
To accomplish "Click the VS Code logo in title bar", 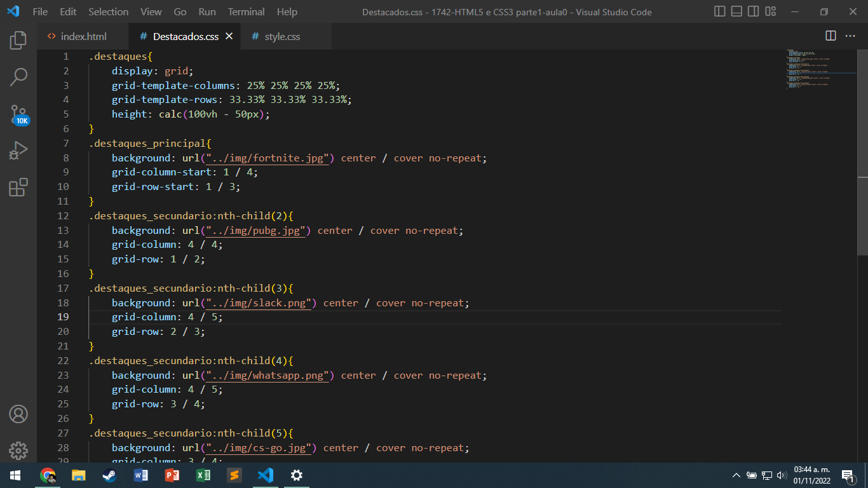I will 13,11.
